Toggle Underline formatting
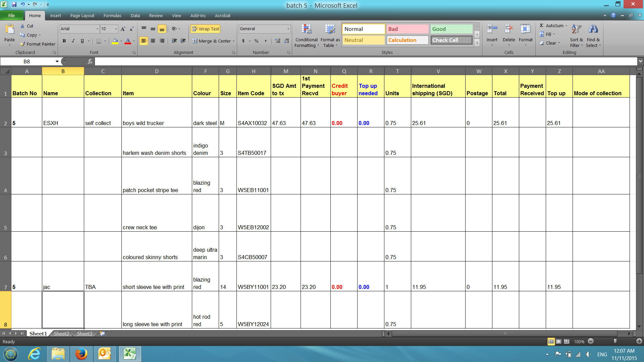 (82, 41)
